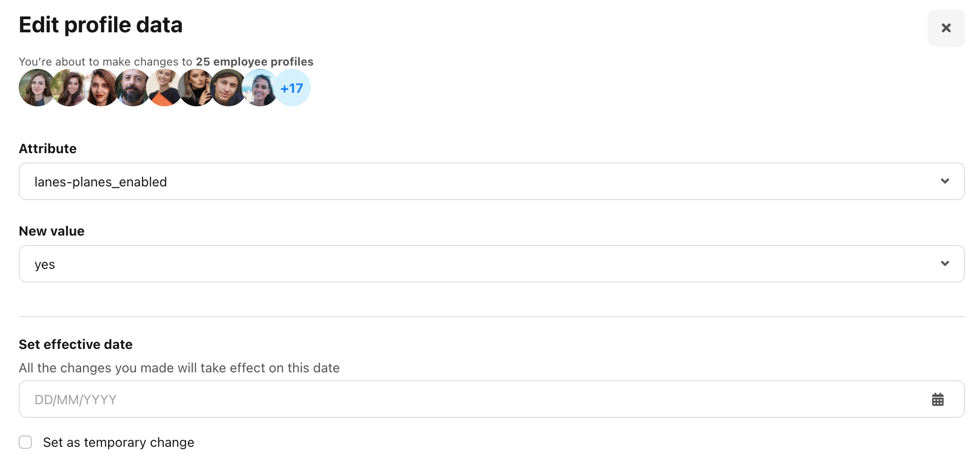Image resolution: width=980 pixels, height=474 pixels.
Task: Select the blonde woman in orange avatar
Action: point(164,88)
